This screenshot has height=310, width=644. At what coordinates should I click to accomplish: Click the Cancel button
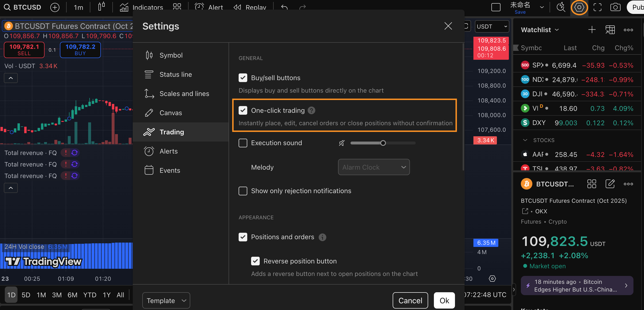[410, 300]
